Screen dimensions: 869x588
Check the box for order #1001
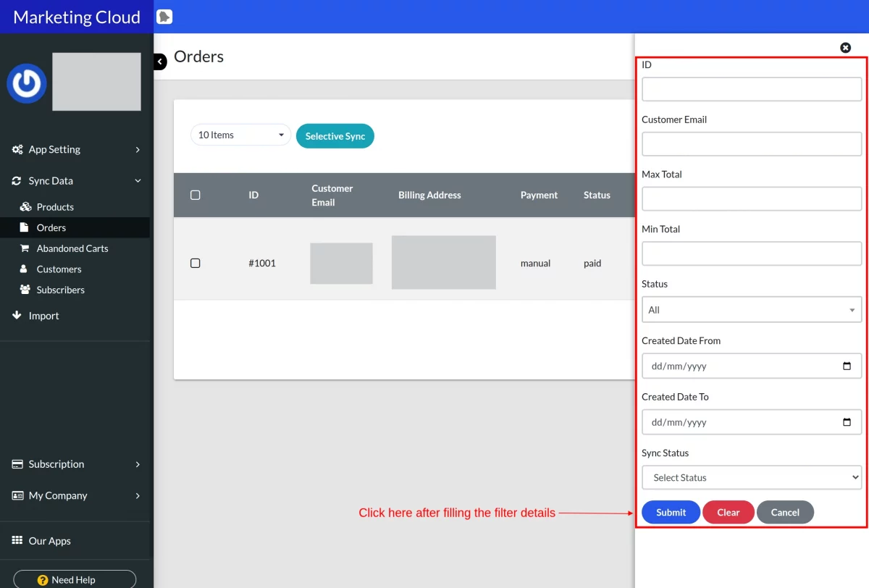(x=195, y=263)
